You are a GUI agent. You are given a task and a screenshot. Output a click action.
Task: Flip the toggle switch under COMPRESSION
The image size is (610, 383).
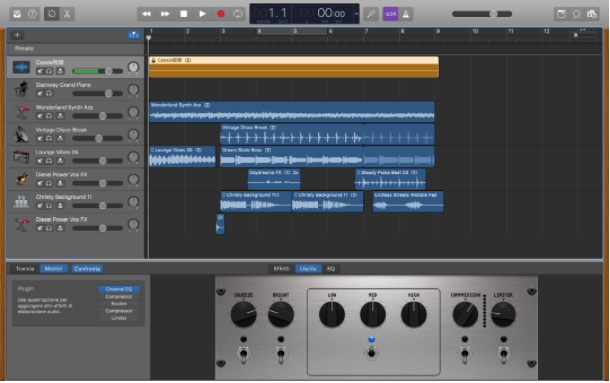coord(465,354)
